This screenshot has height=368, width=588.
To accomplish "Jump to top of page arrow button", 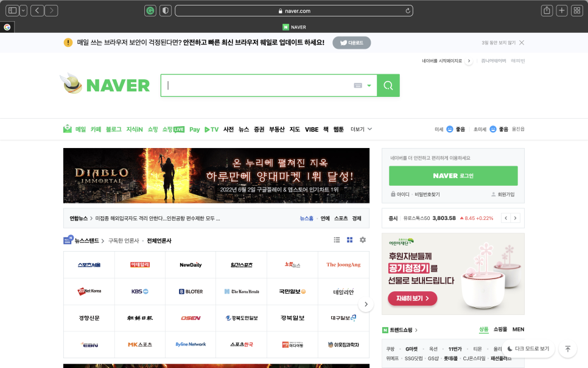I will click(568, 349).
